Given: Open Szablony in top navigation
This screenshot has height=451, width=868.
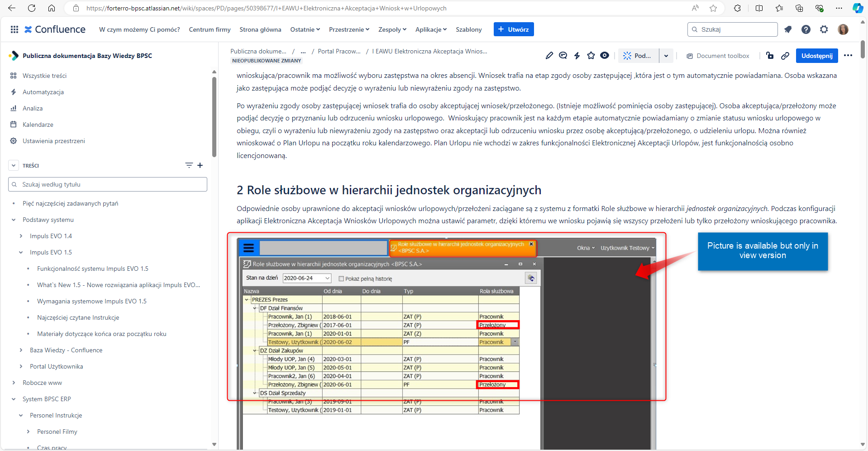Looking at the screenshot, I should tap(468, 29).
